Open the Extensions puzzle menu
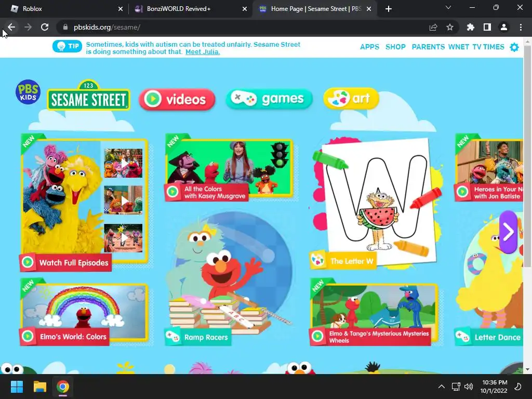The width and height of the screenshot is (532, 399). point(470,27)
